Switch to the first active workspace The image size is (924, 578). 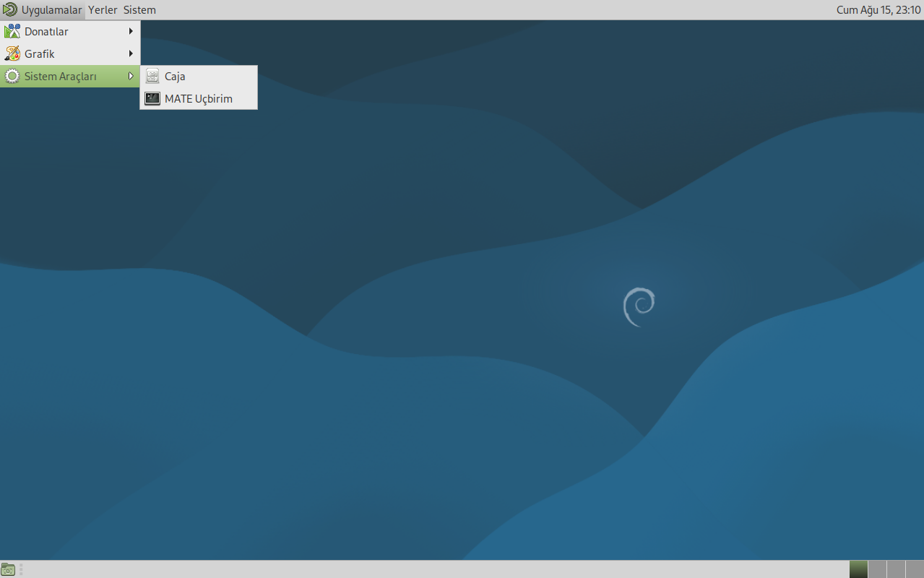[x=858, y=569]
